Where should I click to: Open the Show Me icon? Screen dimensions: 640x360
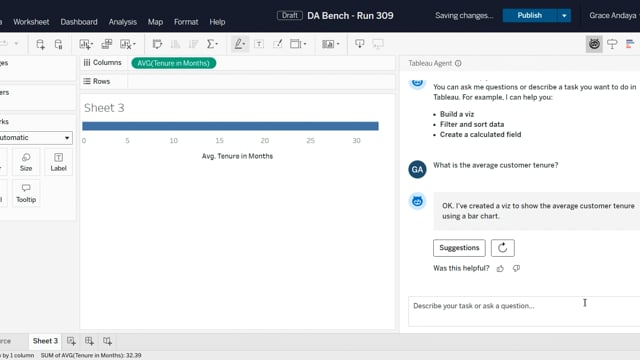[x=630, y=44]
